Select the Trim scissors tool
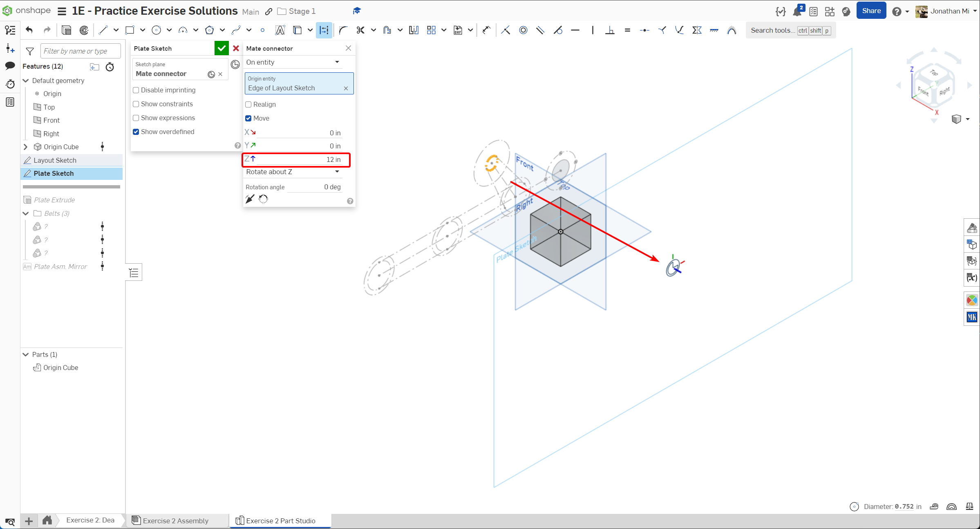 pos(360,30)
